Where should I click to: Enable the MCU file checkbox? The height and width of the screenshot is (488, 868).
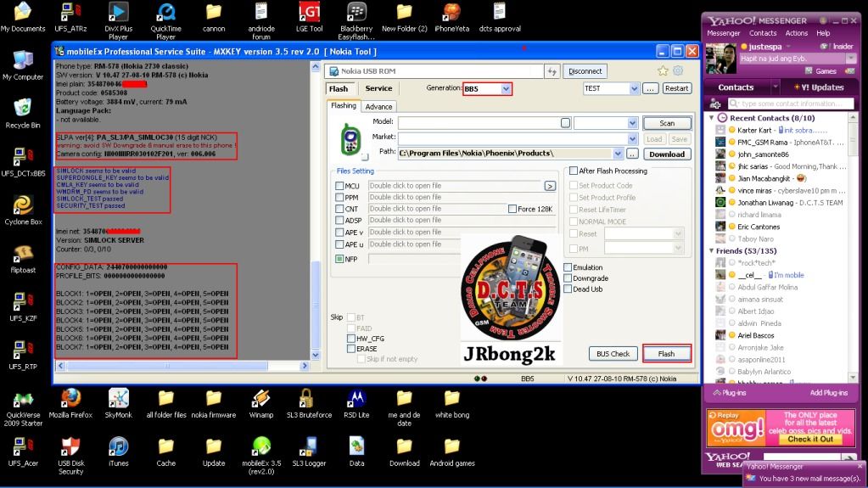[x=340, y=186]
